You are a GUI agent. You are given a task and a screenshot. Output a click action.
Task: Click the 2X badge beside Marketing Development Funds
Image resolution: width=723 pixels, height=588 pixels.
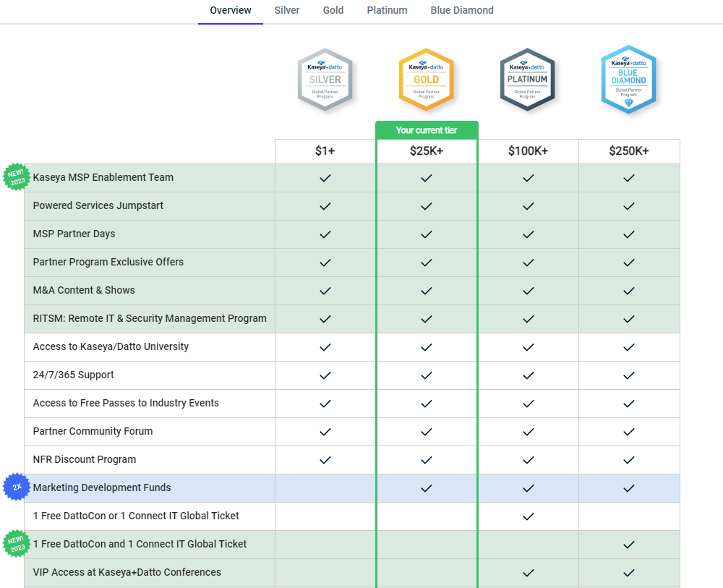(17, 487)
